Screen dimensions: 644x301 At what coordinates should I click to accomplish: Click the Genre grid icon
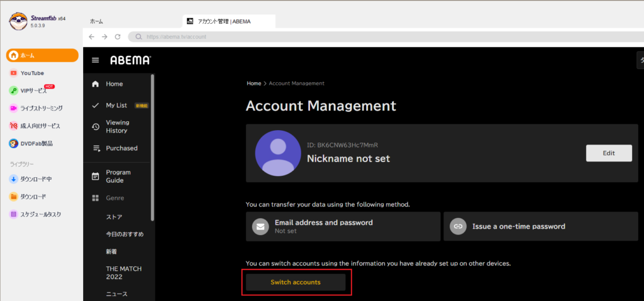96,198
